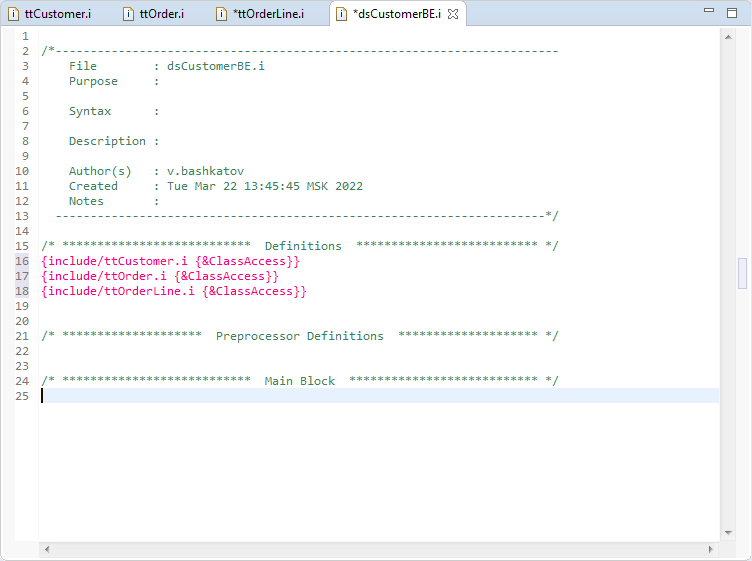
Task: Switch to the ttCustomer.i tab
Action: pyautogui.click(x=58, y=14)
